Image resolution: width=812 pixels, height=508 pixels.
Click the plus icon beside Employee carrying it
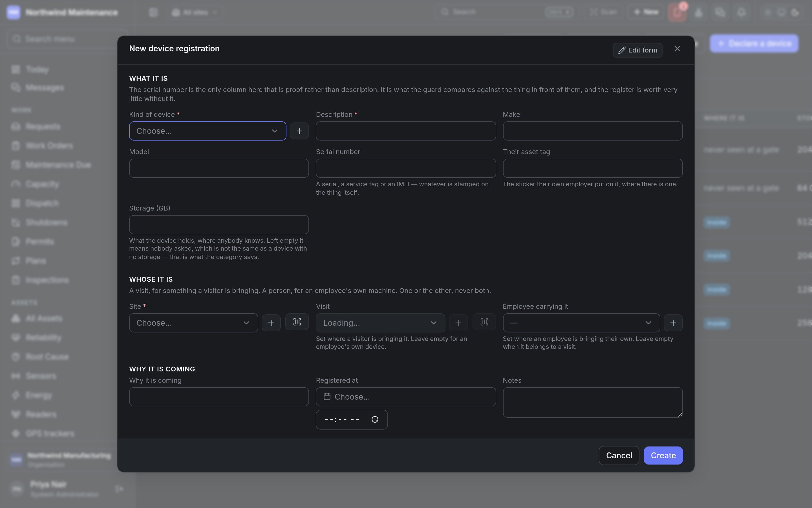pos(673,323)
